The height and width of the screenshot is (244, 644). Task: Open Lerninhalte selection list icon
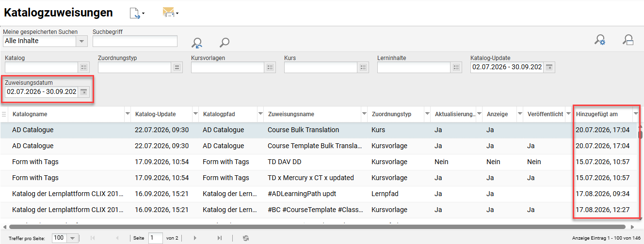[x=456, y=67]
